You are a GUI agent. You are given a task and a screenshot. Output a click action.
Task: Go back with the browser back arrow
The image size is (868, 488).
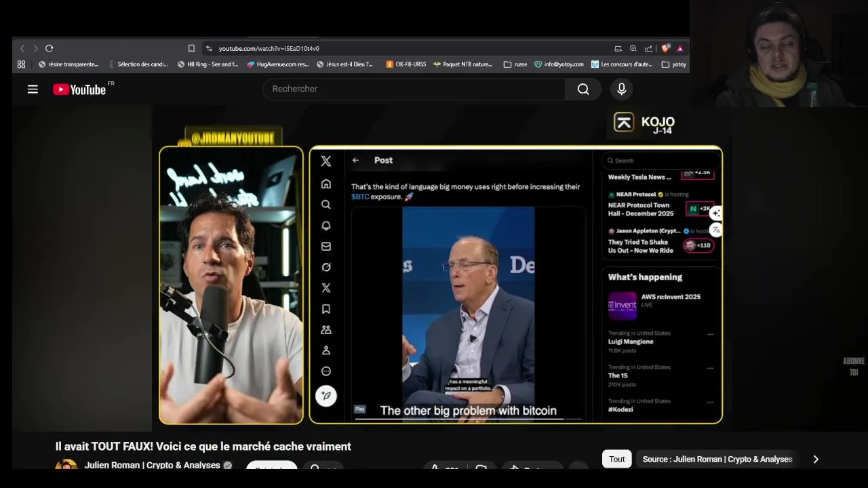coord(22,48)
